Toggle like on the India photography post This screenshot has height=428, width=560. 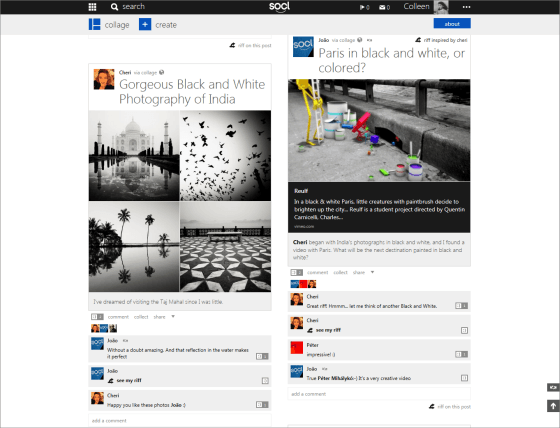coord(97,317)
